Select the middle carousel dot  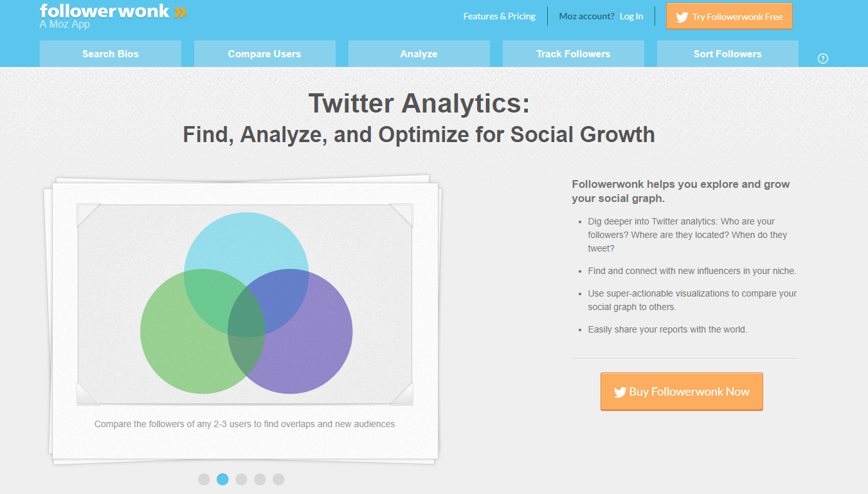click(x=241, y=479)
